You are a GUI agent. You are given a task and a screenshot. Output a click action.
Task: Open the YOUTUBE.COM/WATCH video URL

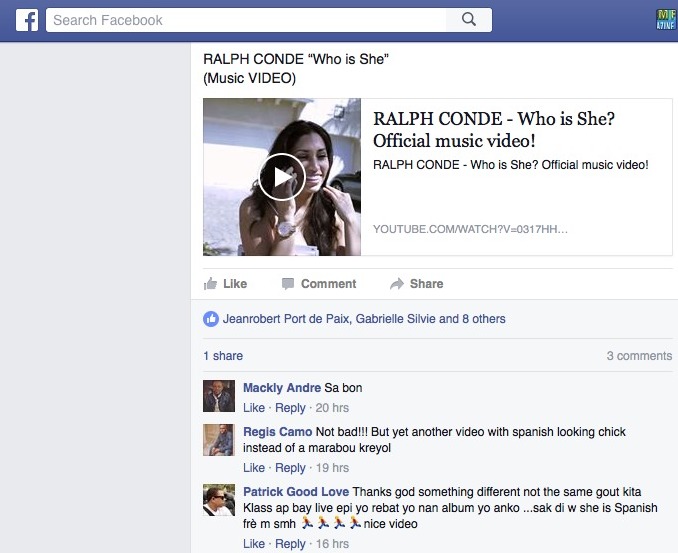pos(470,229)
